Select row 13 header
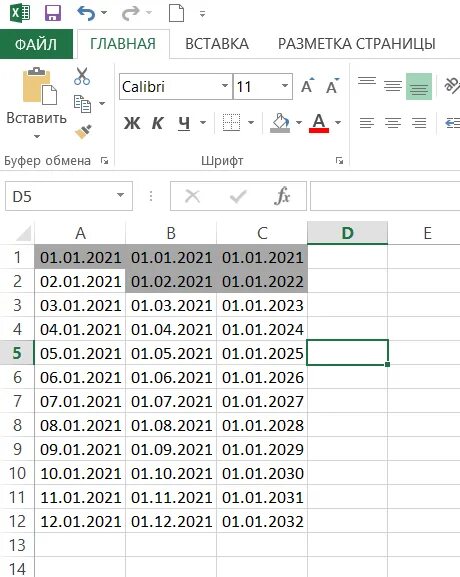Viewport: 460px width, 577px height. pos(17,545)
